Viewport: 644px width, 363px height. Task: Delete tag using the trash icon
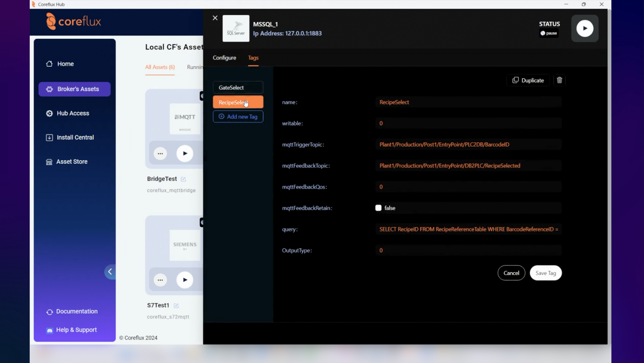click(x=559, y=80)
